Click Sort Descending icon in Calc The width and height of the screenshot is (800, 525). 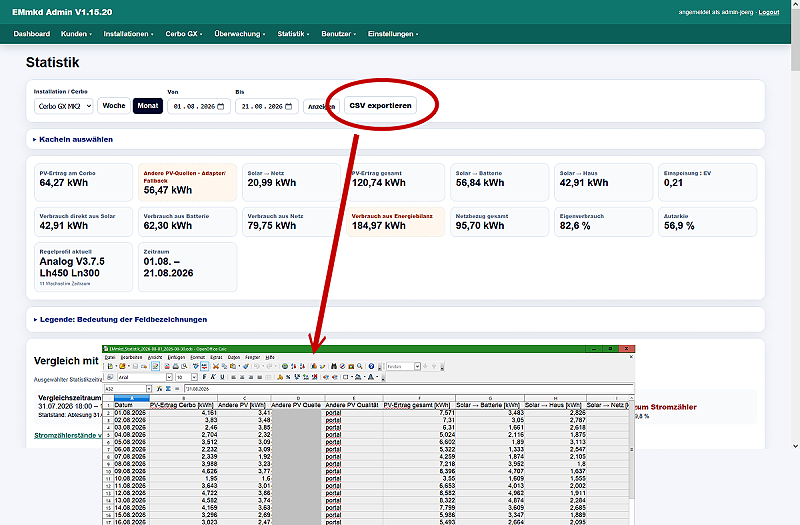coord(302,366)
